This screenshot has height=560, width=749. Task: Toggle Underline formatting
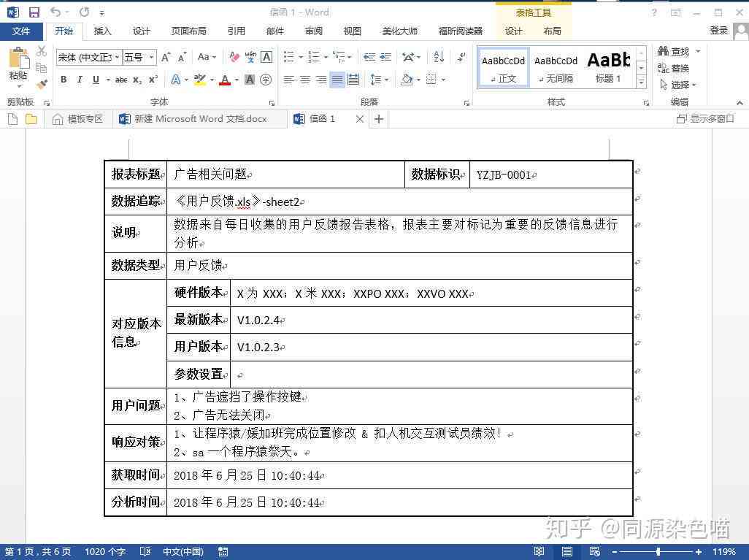coord(96,80)
